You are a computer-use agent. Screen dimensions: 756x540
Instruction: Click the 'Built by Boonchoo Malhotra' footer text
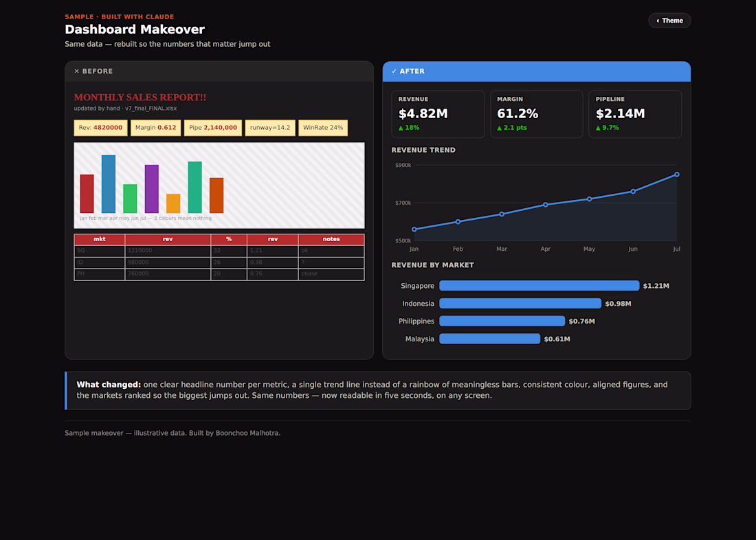point(234,433)
